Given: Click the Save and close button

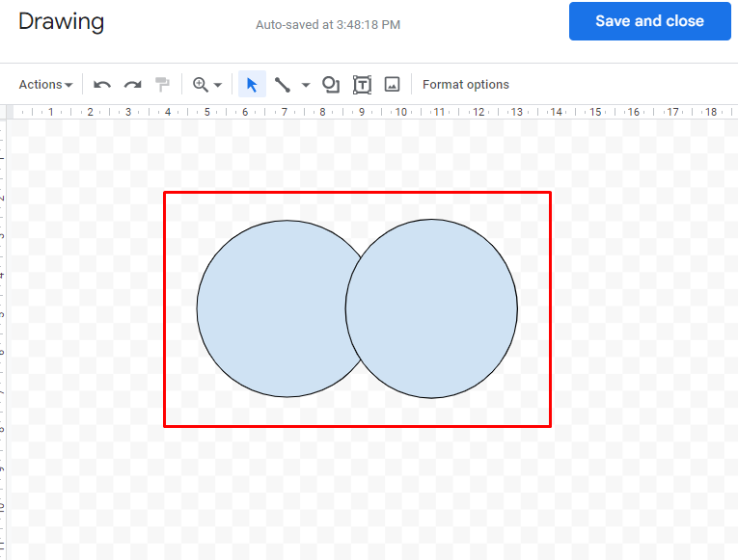Looking at the screenshot, I should (649, 21).
